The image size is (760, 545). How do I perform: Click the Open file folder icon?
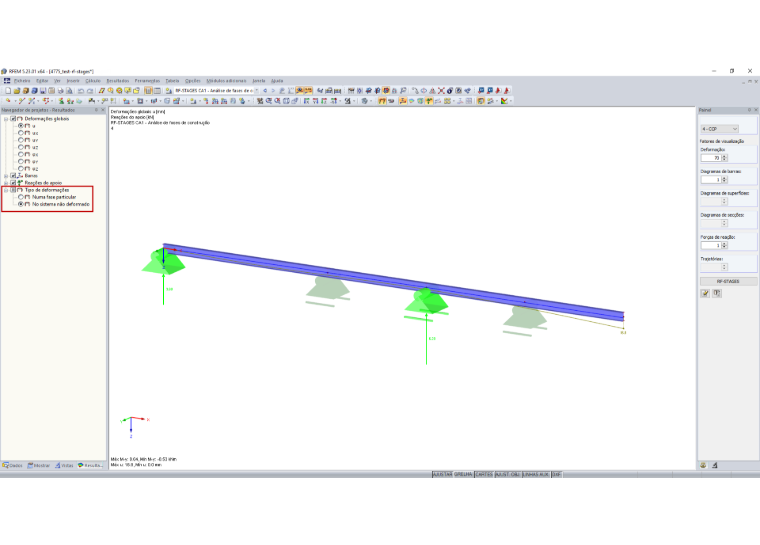[17, 91]
